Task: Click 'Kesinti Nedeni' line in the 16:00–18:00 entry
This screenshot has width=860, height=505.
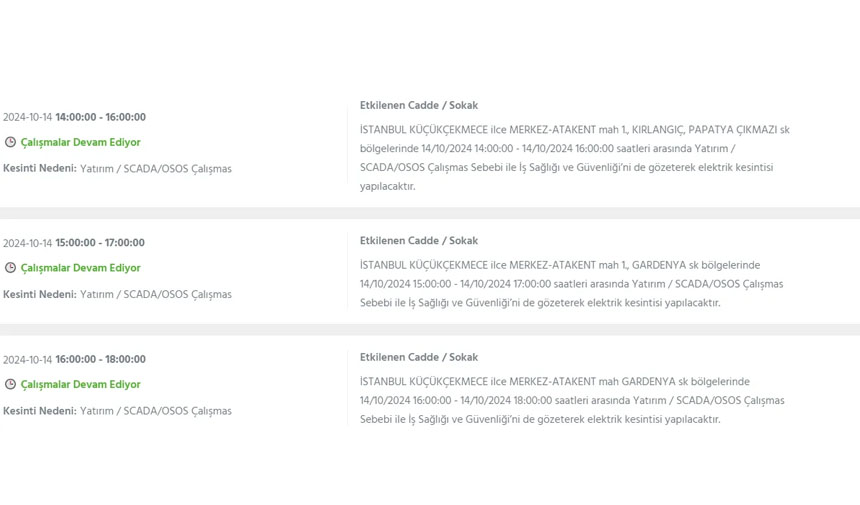Action: (x=117, y=411)
